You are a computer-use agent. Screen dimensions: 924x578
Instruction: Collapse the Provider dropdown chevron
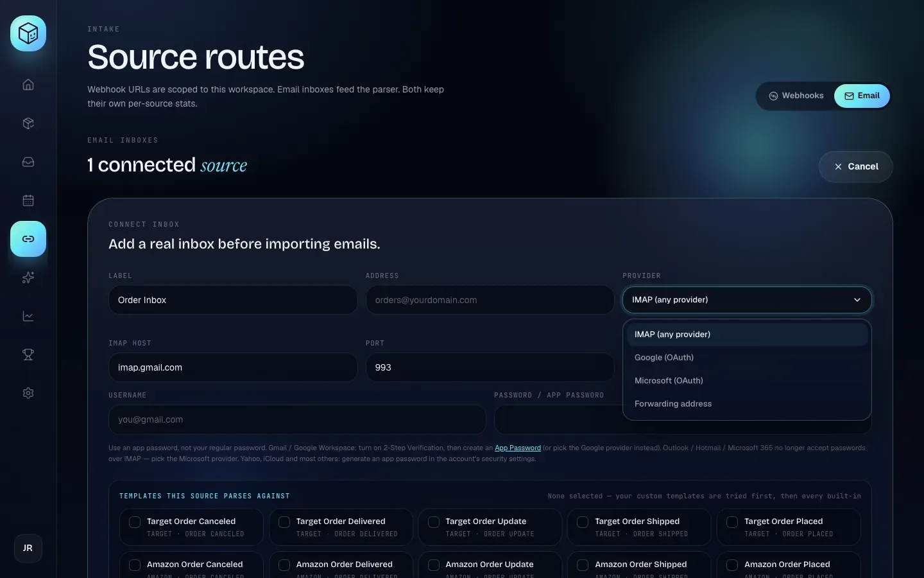point(857,300)
